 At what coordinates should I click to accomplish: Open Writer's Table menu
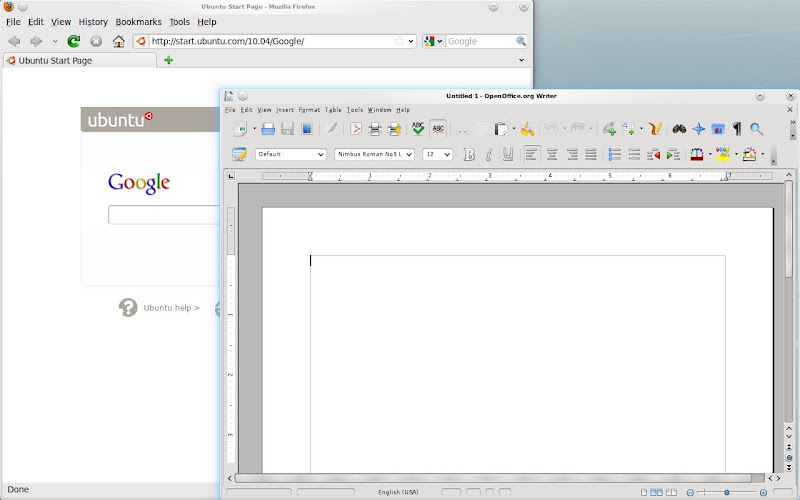tap(333, 110)
